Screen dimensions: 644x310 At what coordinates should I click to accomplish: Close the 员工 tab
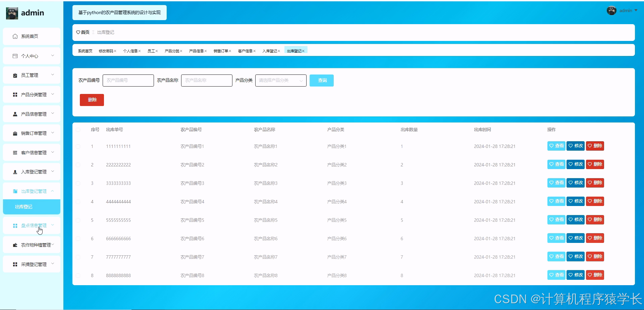tap(157, 51)
